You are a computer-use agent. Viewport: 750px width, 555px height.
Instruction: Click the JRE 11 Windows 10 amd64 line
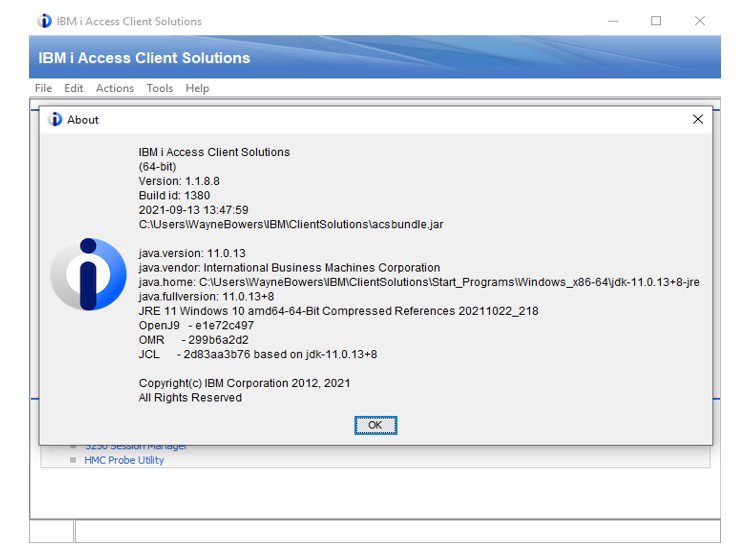point(339,311)
